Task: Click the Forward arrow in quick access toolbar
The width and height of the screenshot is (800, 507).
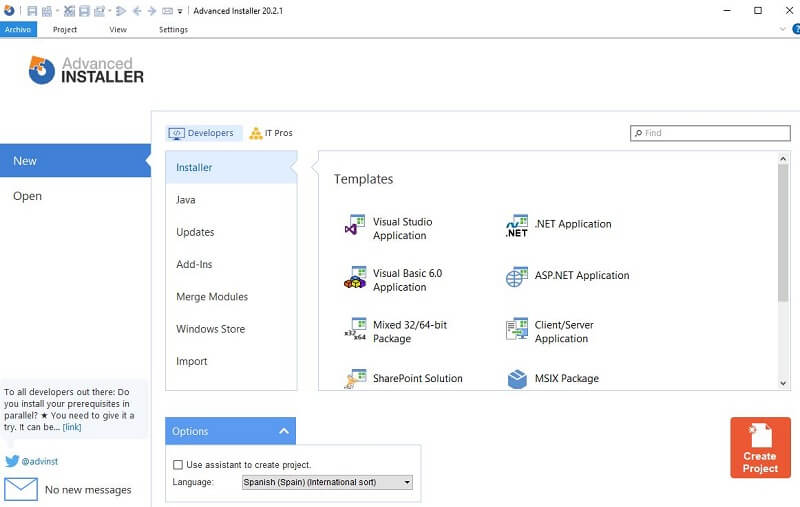Action: click(152, 11)
